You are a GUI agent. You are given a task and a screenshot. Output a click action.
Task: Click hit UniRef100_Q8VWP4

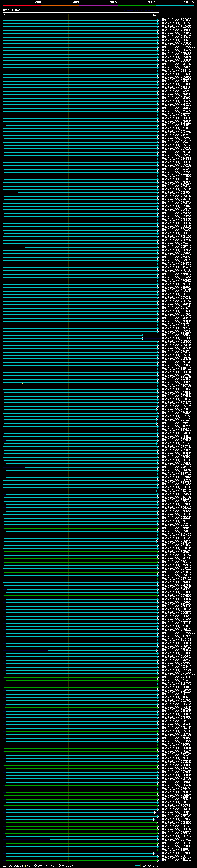click(177, 57)
